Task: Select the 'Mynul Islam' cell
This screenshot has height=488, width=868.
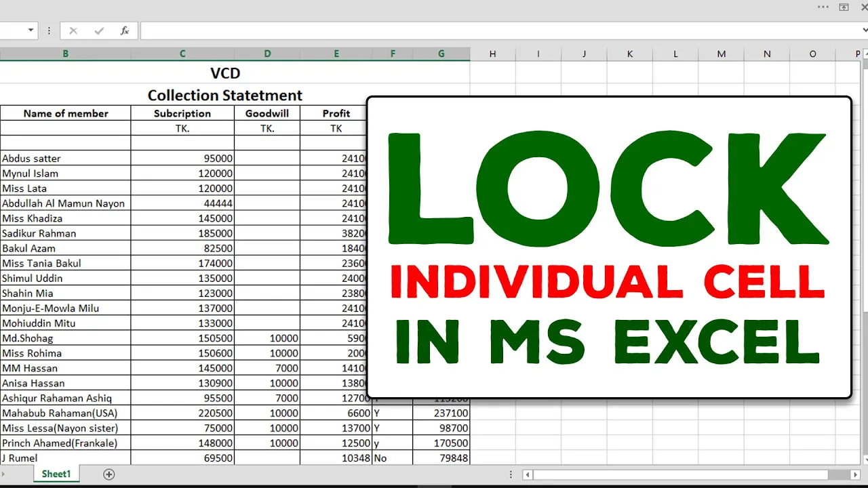Action: tap(66, 173)
